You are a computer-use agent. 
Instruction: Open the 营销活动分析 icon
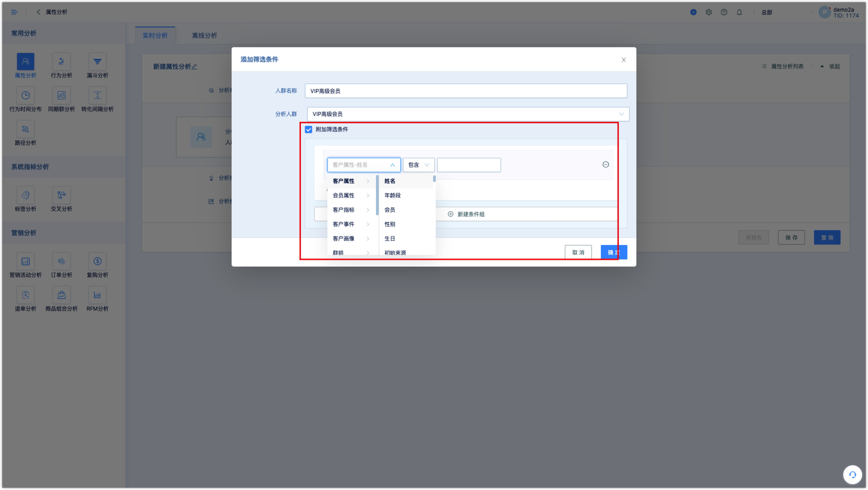(x=25, y=261)
